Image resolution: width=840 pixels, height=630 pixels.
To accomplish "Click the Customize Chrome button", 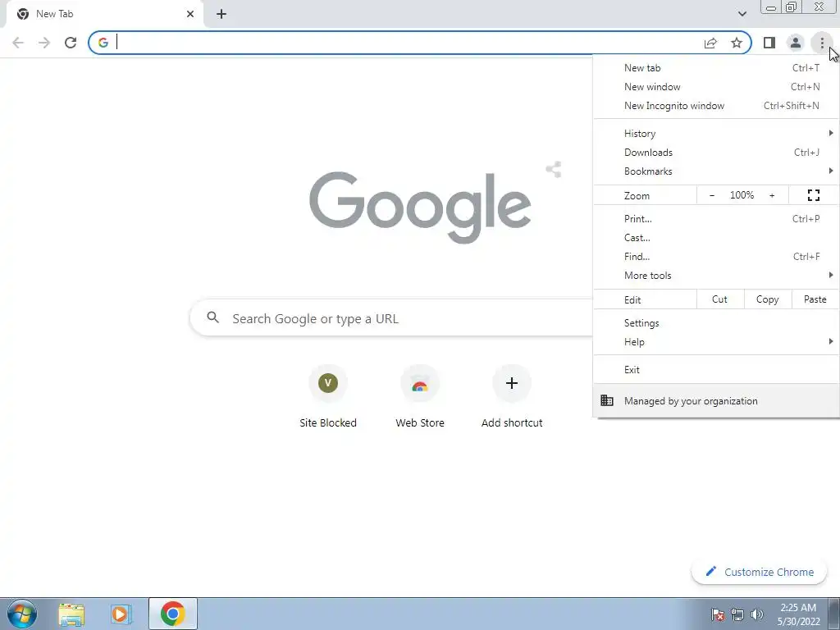I will [x=759, y=572].
